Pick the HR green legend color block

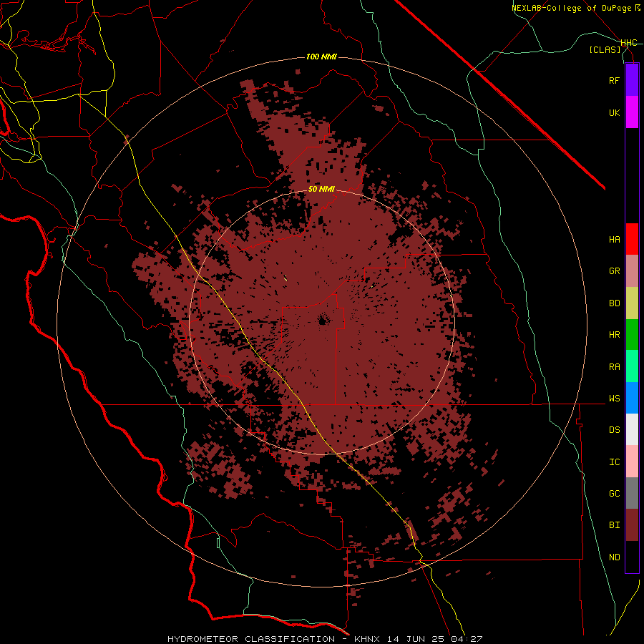(x=632, y=335)
